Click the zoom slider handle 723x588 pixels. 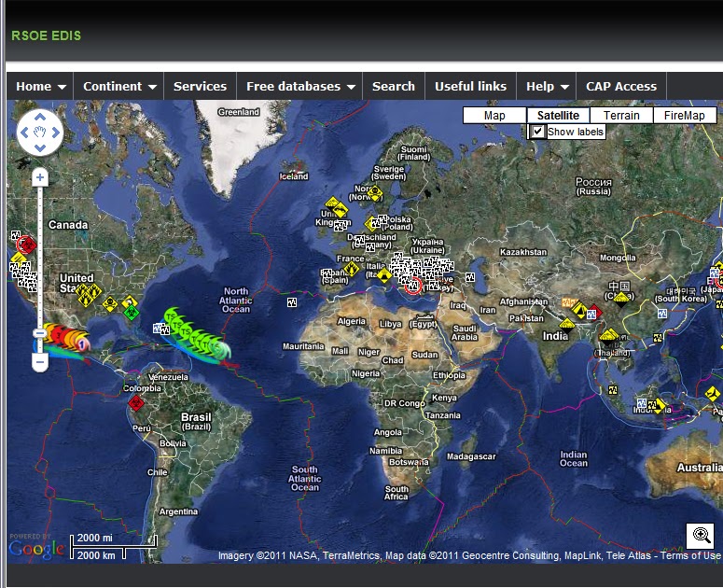coord(40,333)
